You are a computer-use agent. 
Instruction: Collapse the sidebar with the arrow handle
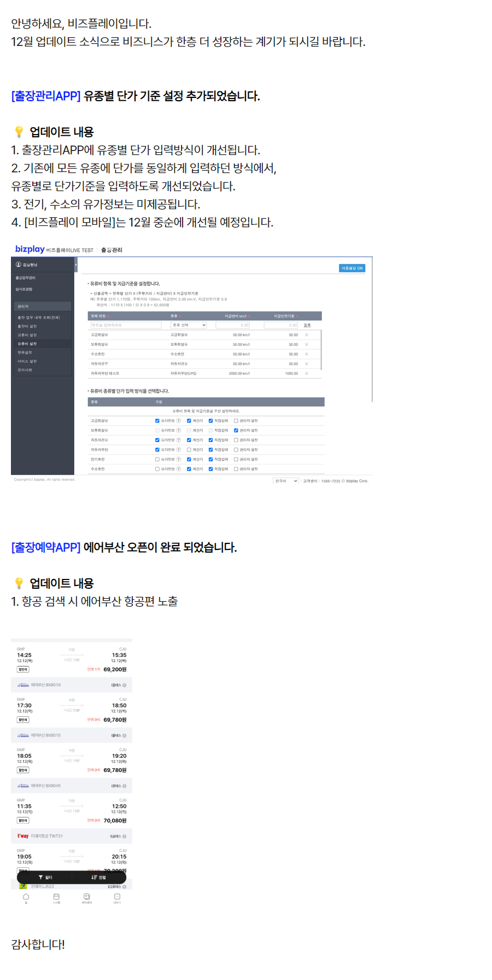76,265
